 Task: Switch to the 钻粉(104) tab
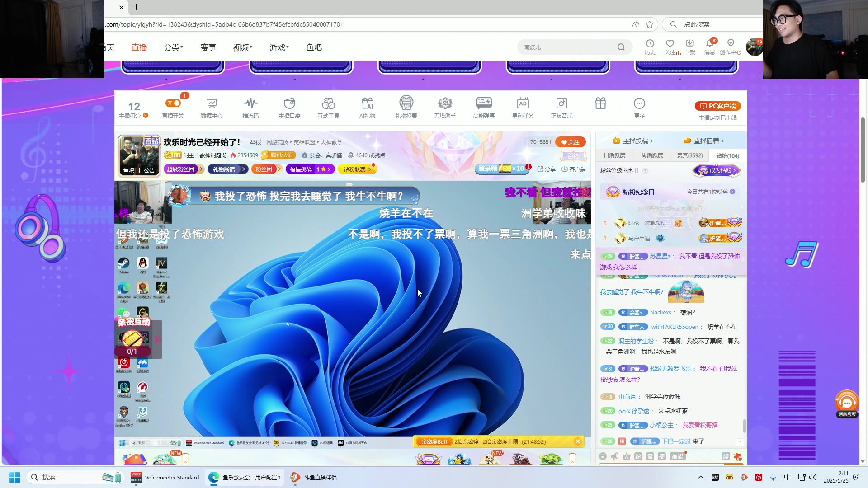click(727, 155)
